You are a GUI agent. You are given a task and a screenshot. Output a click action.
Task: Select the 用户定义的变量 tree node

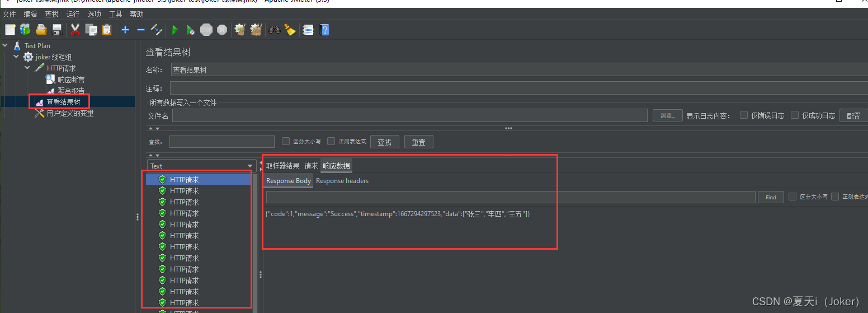(70, 113)
